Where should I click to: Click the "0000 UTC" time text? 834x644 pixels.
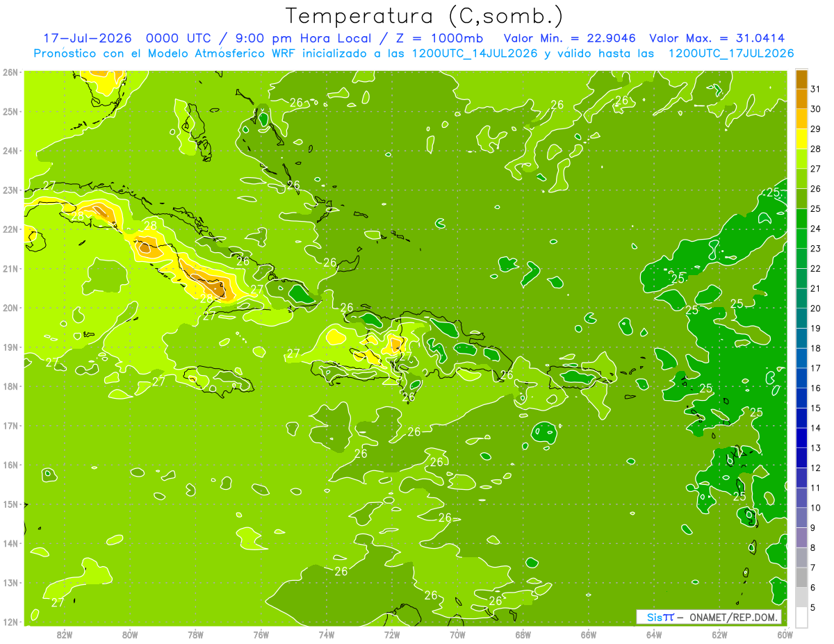click(x=177, y=38)
